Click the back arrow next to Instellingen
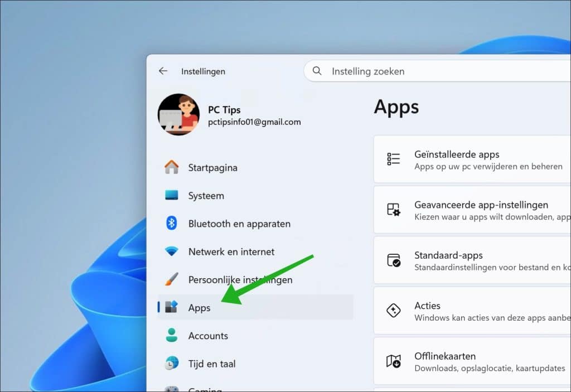Screen dimensions: 571x392 tap(162, 71)
